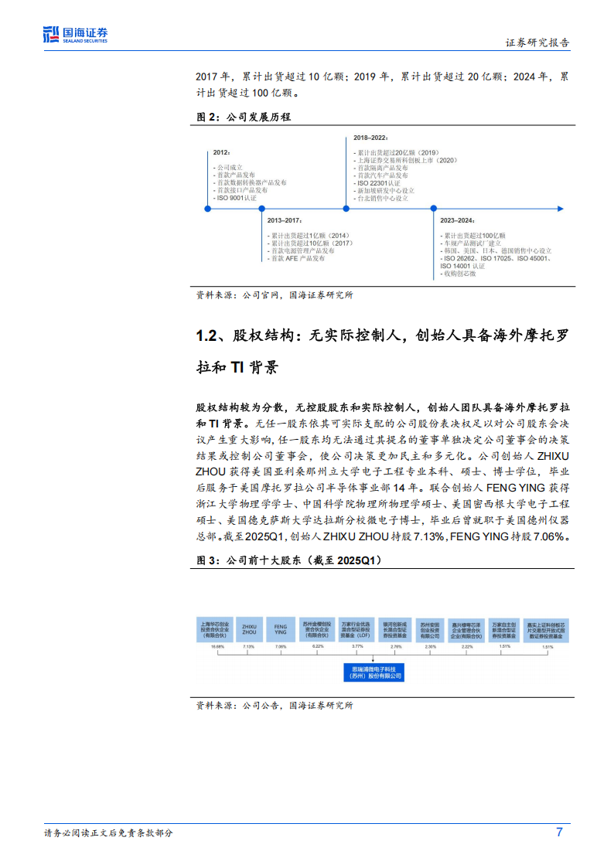Click 首款 AFE 产品发布 entry
This screenshot has width=614, height=868.
[296, 258]
